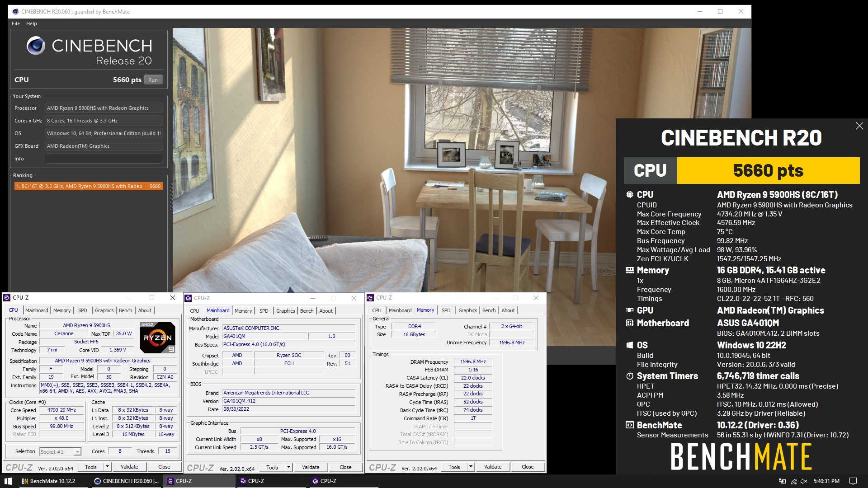Open Bench tab in first CPU-Z window

point(126,310)
